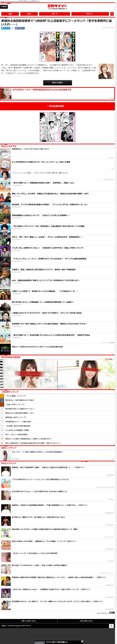Open the モデル・敦子 アルコール依存症疑惑 article

click(x=47, y=237)
